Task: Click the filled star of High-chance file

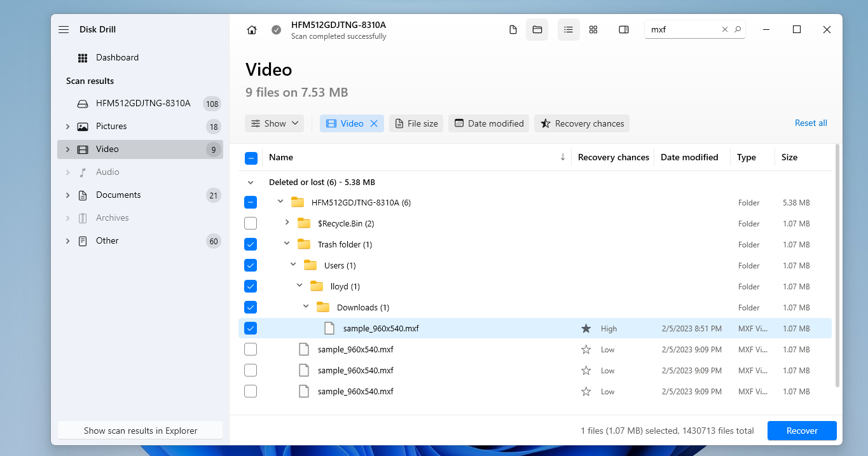Action: [x=586, y=329]
